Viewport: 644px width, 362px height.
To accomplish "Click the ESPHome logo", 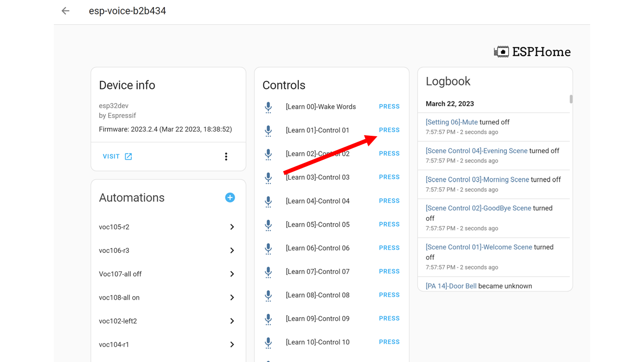I will coord(532,52).
